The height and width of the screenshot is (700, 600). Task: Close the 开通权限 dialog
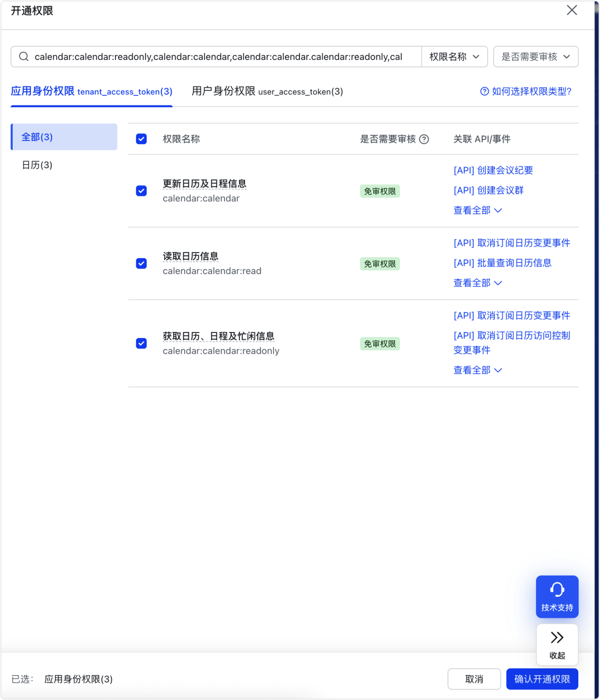click(572, 10)
